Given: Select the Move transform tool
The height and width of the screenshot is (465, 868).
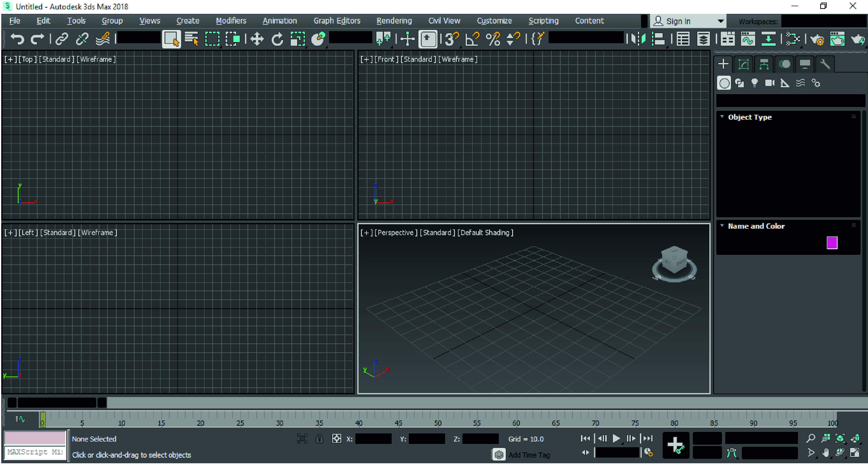Looking at the screenshot, I should (x=257, y=39).
